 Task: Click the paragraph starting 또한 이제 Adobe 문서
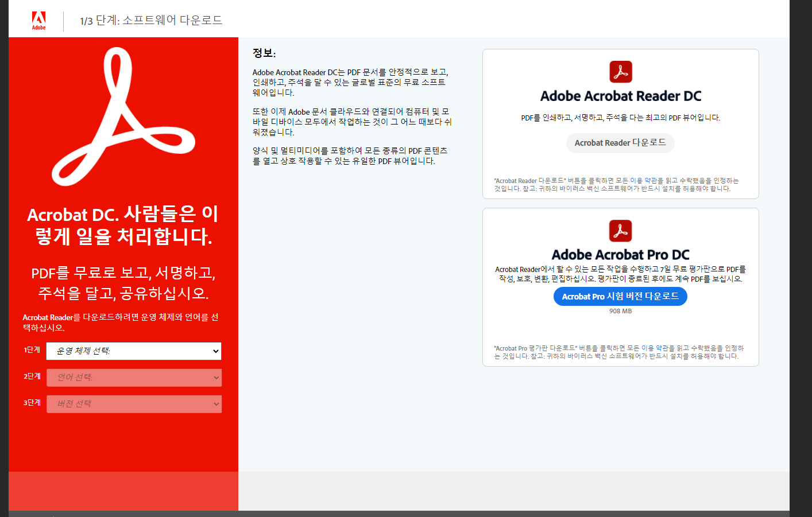(352, 122)
